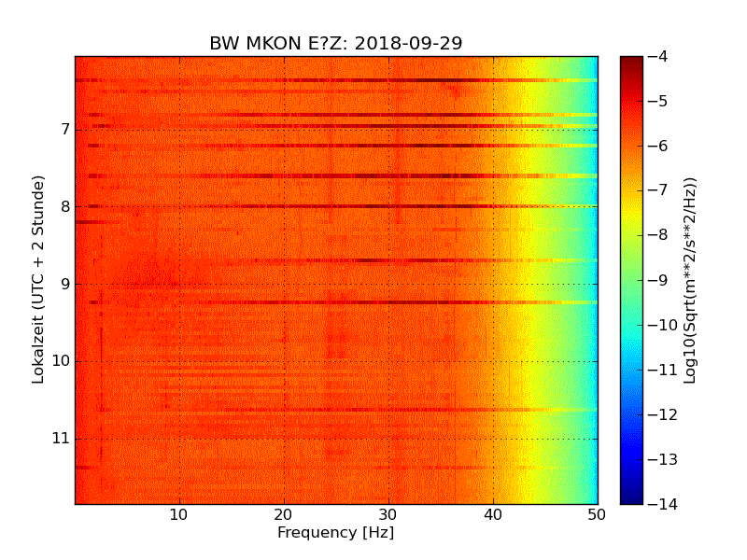This screenshot has width=747, height=560.
Task: Click the 11 tick label on the time axis
Action: pyautogui.click(x=61, y=438)
